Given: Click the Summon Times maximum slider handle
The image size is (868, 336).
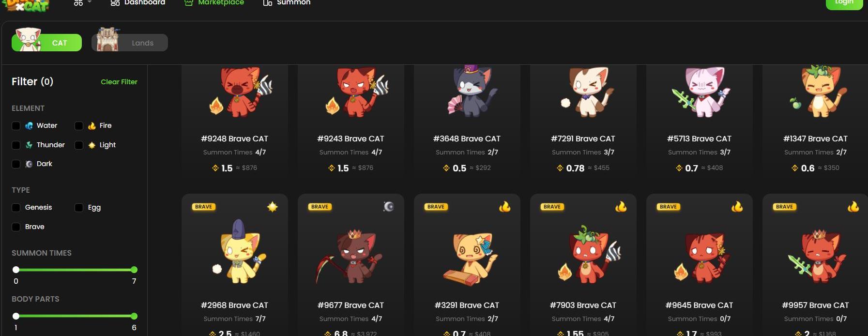Looking at the screenshot, I should coord(134,270).
